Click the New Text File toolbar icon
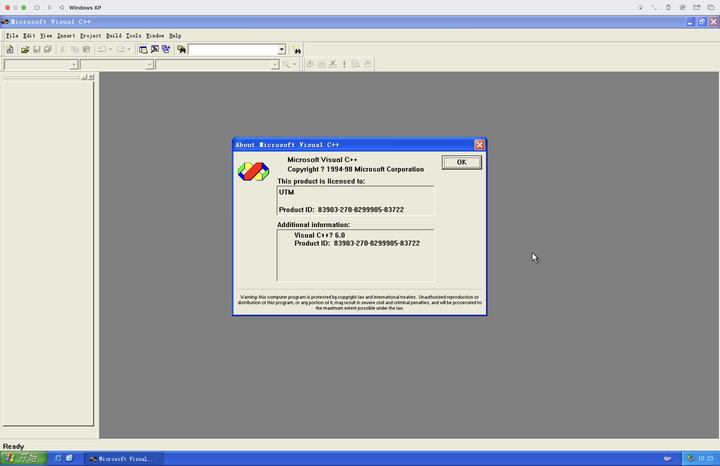The height and width of the screenshot is (466, 720). [10, 50]
